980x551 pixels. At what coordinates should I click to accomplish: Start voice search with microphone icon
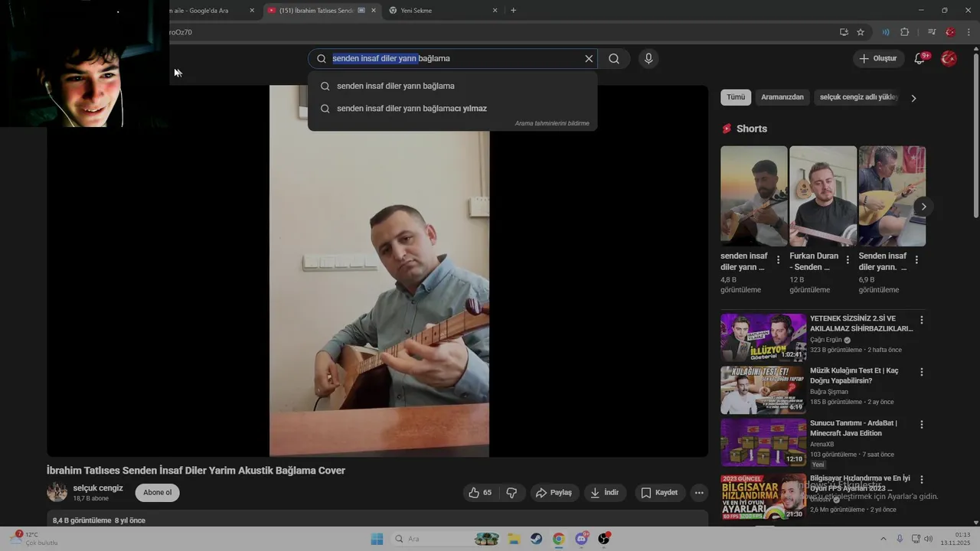pyautogui.click(x=648, y=59)
